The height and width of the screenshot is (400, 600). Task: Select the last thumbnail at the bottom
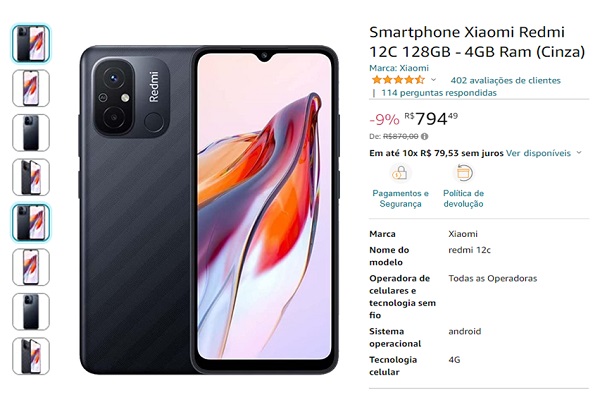(x=31, y=356)
